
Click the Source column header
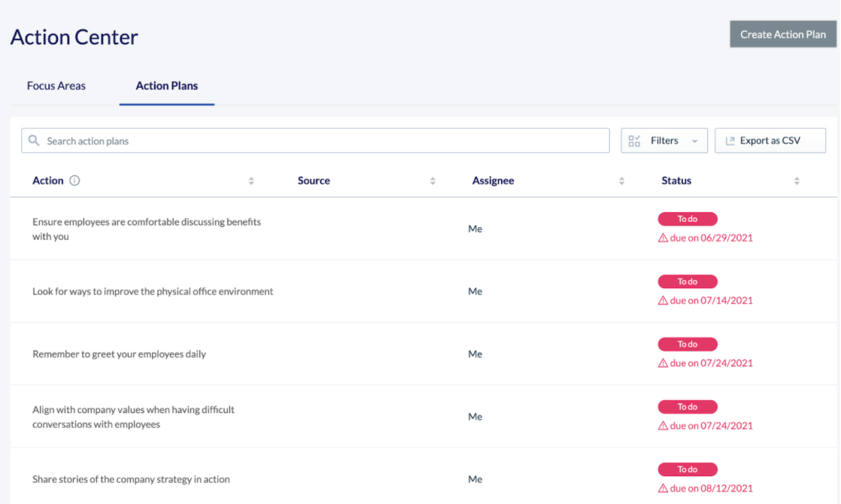tap(314, 181)
